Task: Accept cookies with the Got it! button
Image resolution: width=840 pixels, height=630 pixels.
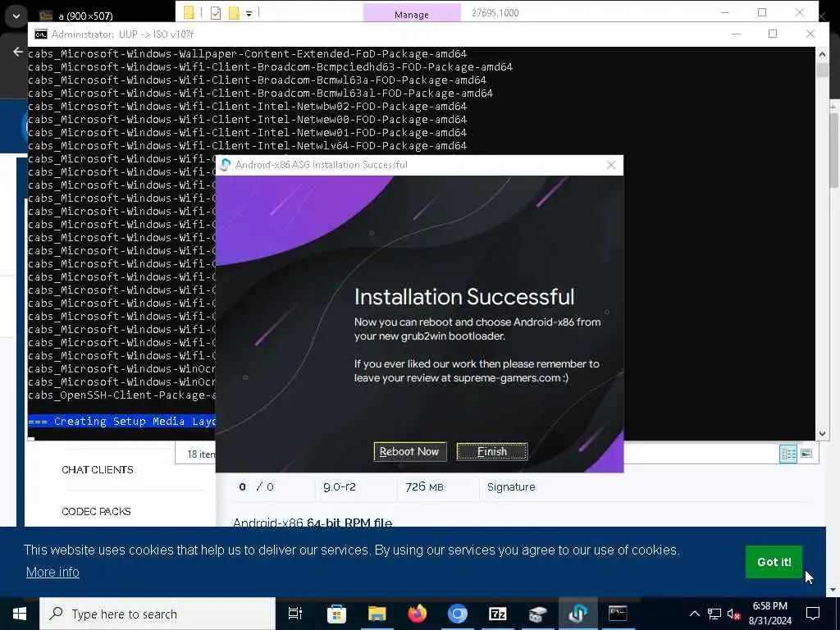Action: pos(774,562)
